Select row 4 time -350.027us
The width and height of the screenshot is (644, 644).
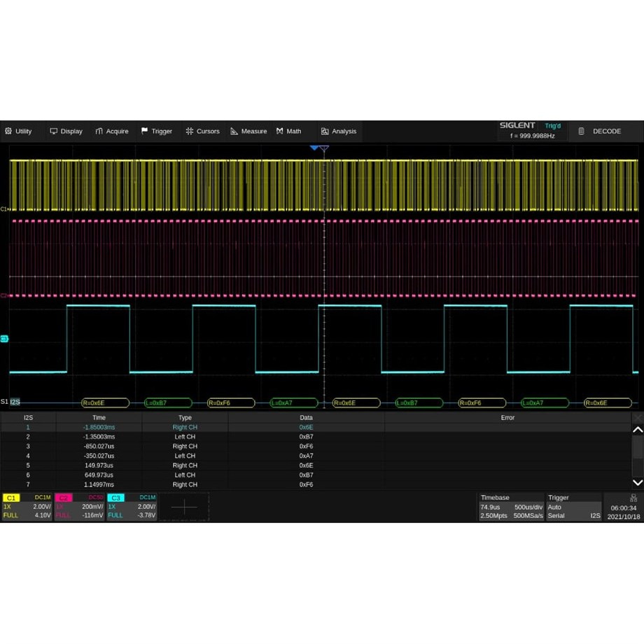pyautogui.click(x=99, y=456)
